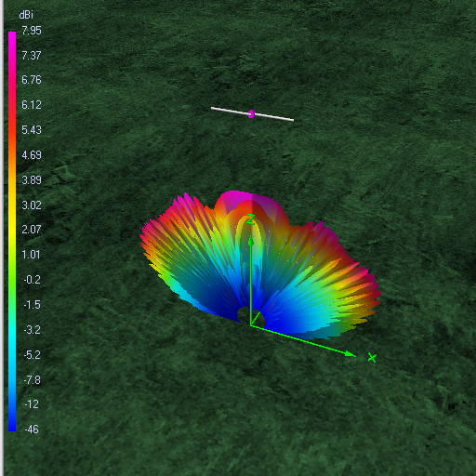The height and width of the screenshot is (476, 476).
Task: Click the magenta feed point marker on the antenna wire
Action: pyautogui.click(x=251, y=114)
